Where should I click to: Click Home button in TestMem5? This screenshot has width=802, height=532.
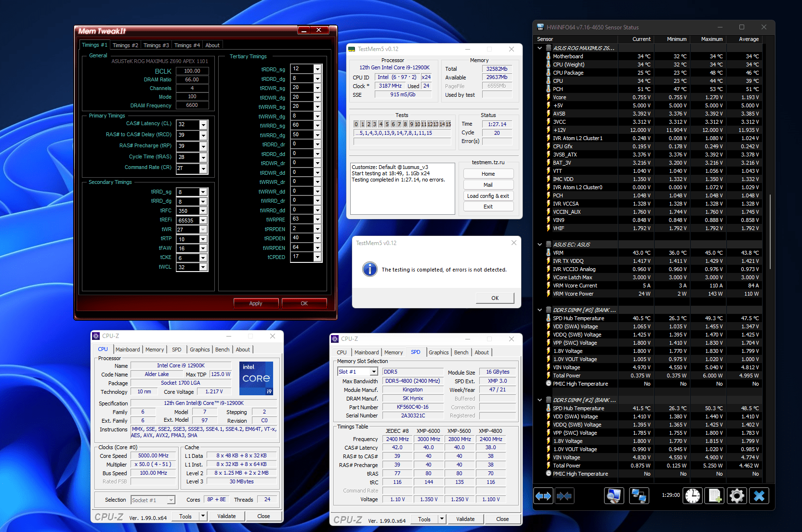pos(488,174)
